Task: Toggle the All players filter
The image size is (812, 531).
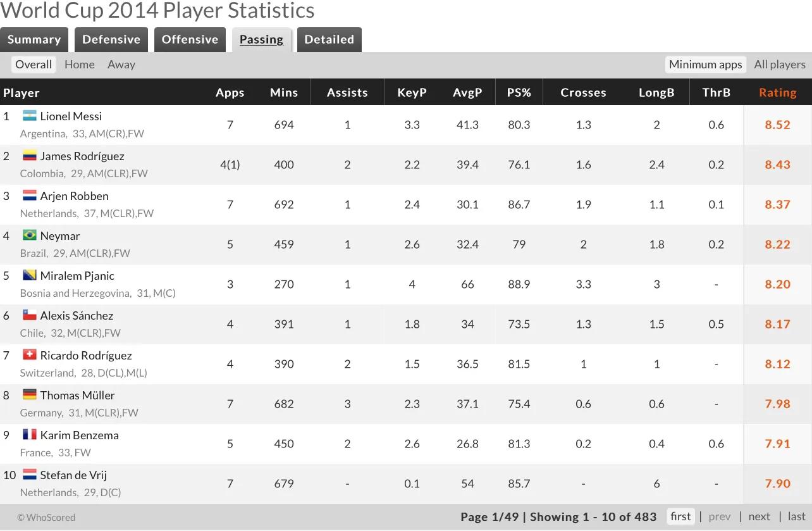Action: (779, 65)
